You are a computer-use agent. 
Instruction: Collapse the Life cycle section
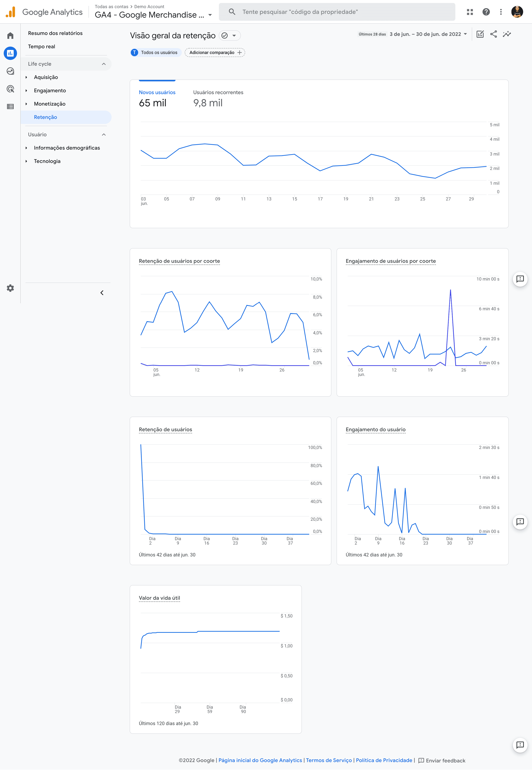pos(104,64)
